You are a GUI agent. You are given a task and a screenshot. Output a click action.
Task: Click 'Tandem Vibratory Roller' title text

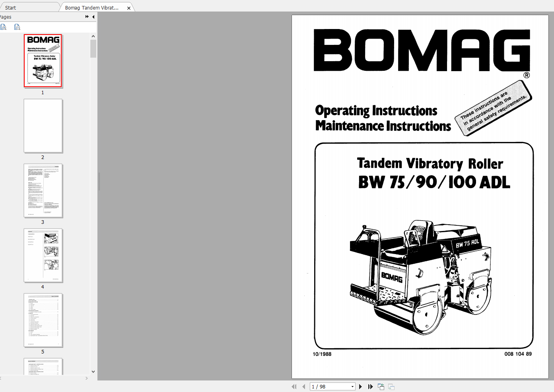[x=430, y=163]
